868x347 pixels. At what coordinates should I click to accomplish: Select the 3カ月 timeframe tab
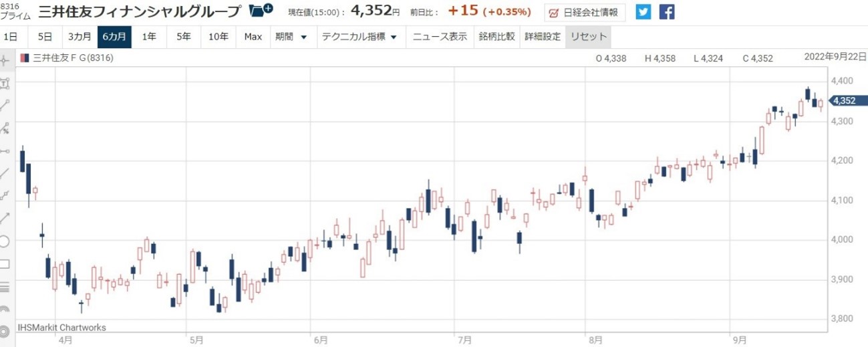(80, 37)
